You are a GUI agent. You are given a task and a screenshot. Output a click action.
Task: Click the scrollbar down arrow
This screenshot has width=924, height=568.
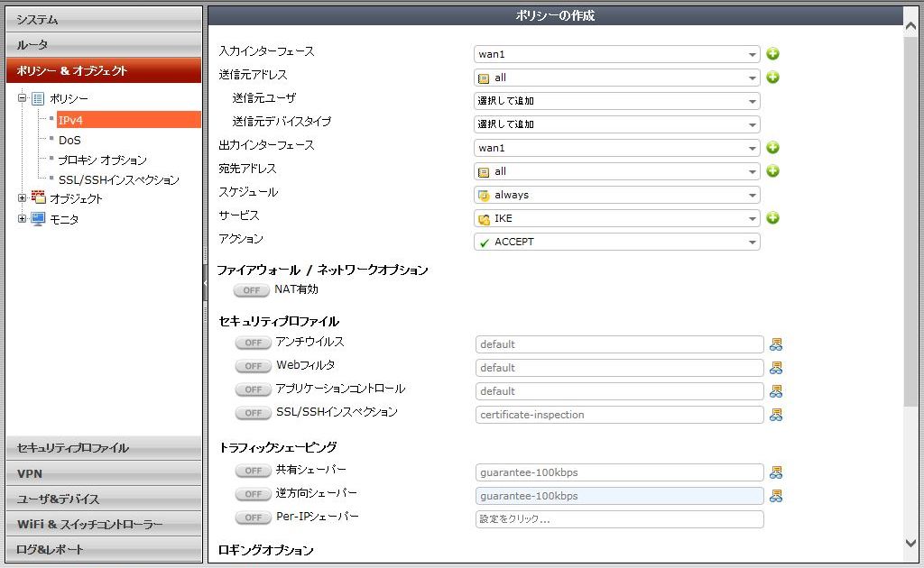910,543
